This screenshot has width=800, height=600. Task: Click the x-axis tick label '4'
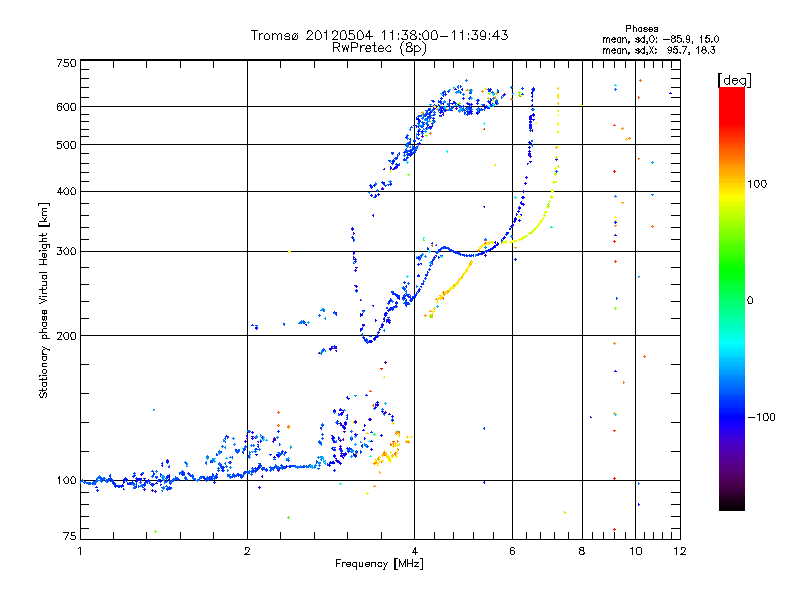pos(415,551)
